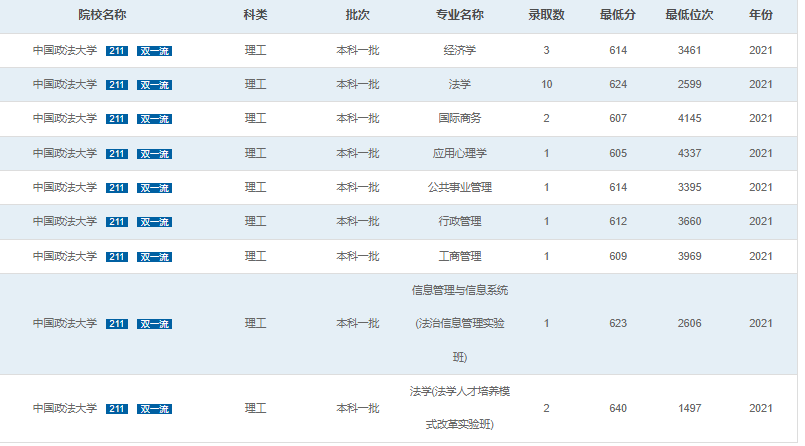Open 中国政法大学 in the 经济学 row
The height and width of the screenshot is (446, 805).
[x=65, y=50]
